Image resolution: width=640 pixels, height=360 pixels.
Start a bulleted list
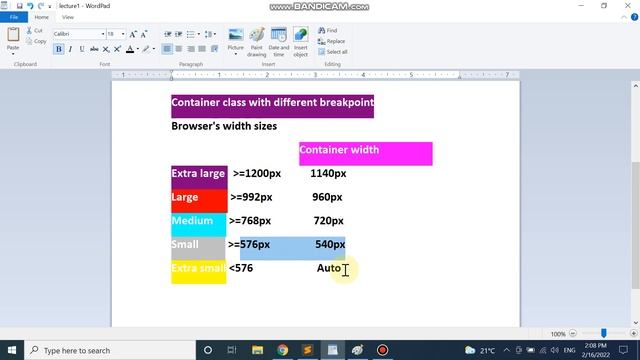tap(191, 34)
